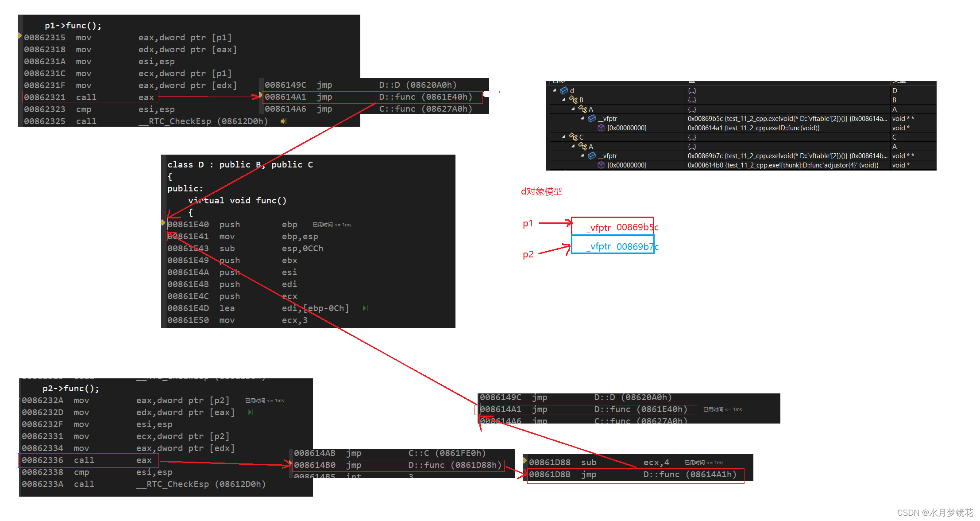Select line 00861E41 mov ebp,esp
The height and width of the screenshot is (521, 980).
(243, 237)
